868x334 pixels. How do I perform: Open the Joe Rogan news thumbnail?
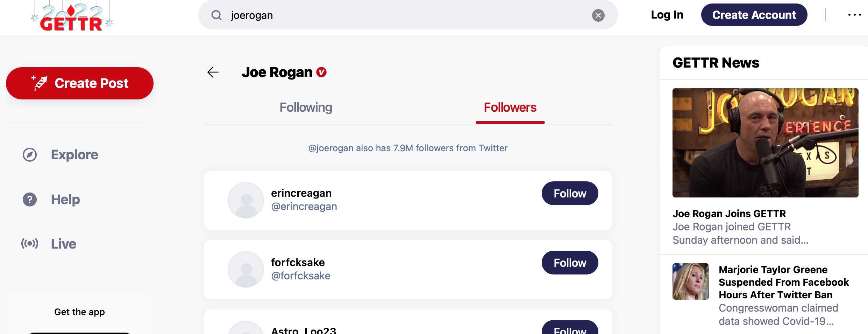(x=765, y=143)
